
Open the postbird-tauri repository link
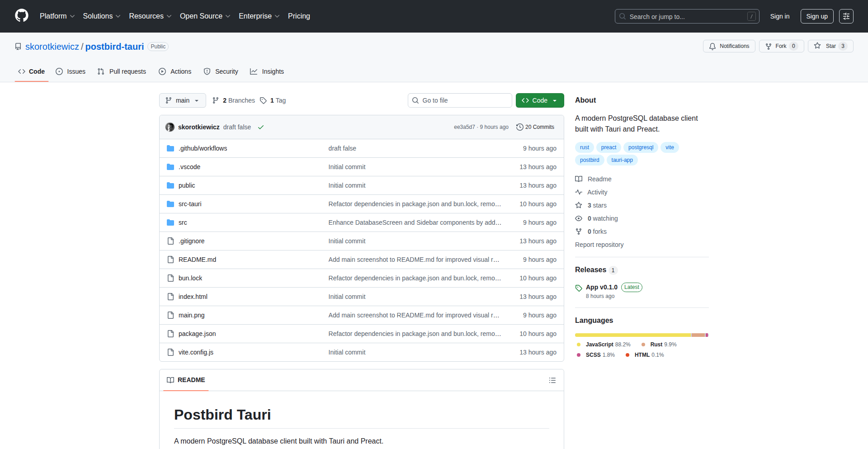[x=114, y=47]
